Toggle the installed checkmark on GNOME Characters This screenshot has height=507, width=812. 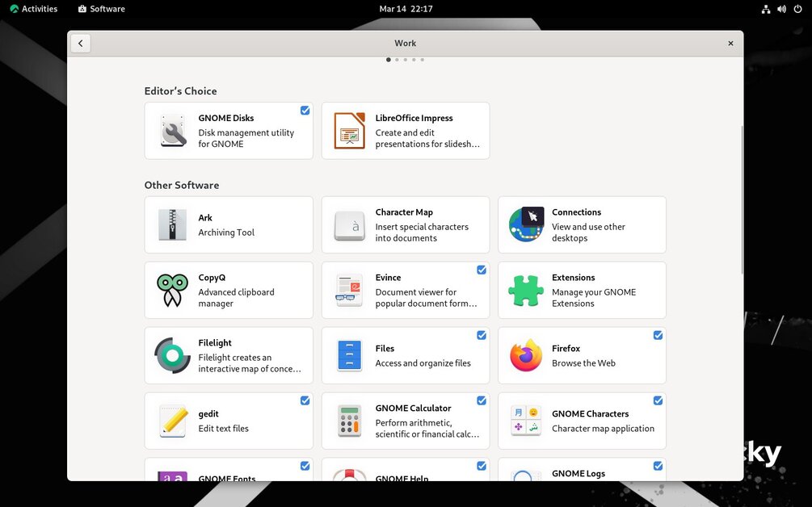pyautogui.click(x=658, y=400)
